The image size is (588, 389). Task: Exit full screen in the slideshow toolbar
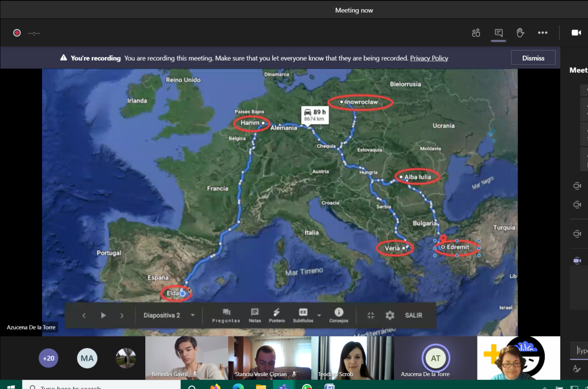(x=371, y=316)
